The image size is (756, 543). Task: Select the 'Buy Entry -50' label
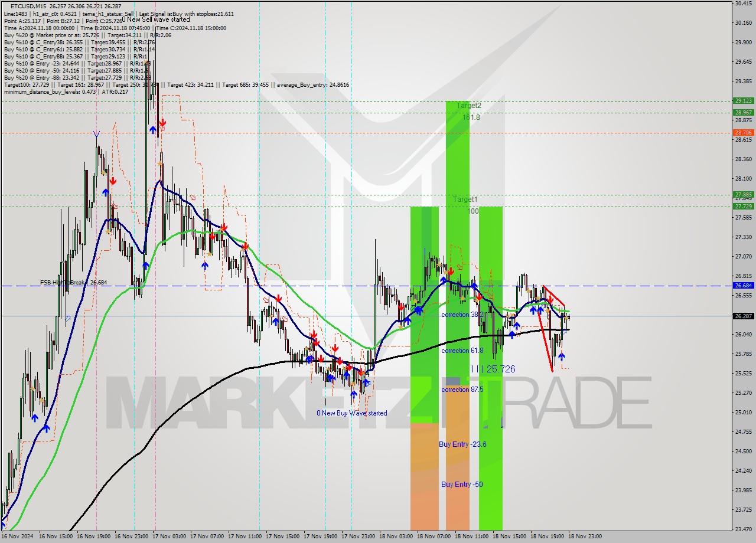[x=462, y=484]
